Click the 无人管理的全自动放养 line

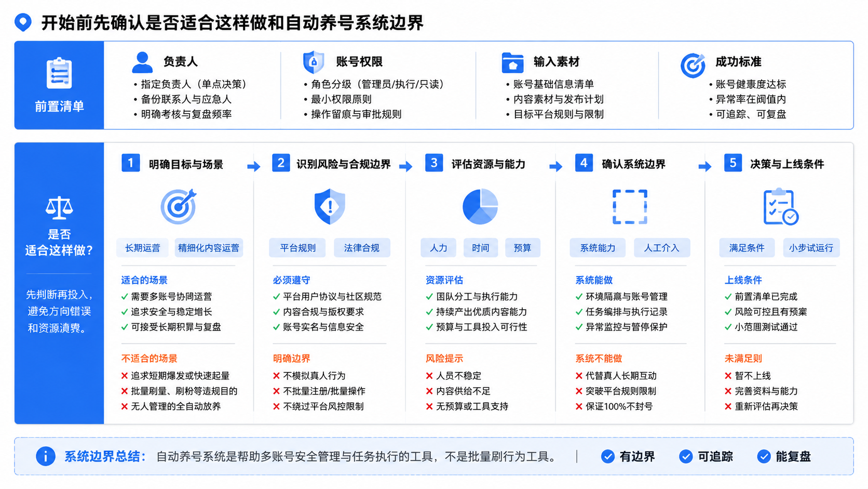point(171,406)
